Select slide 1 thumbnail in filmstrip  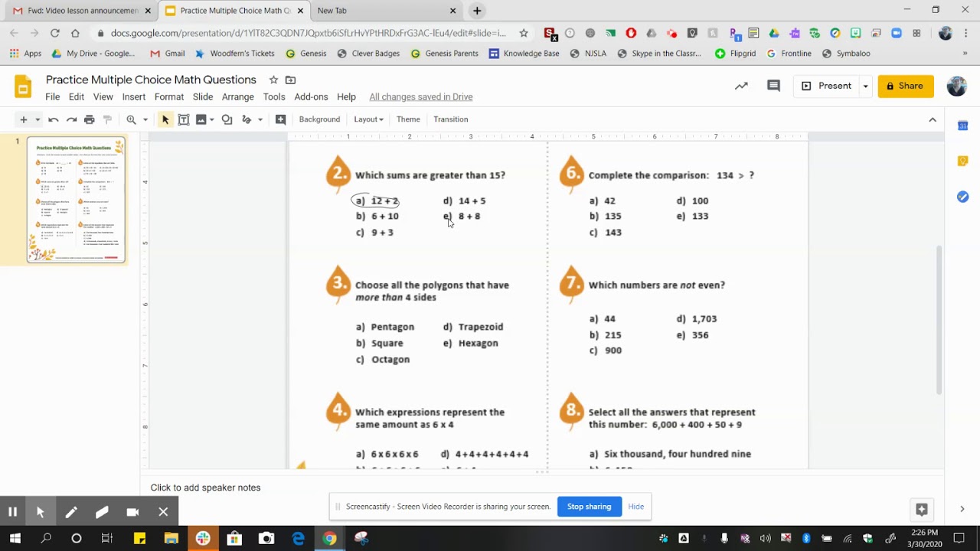pyautogui.click(x=77, y=200)
